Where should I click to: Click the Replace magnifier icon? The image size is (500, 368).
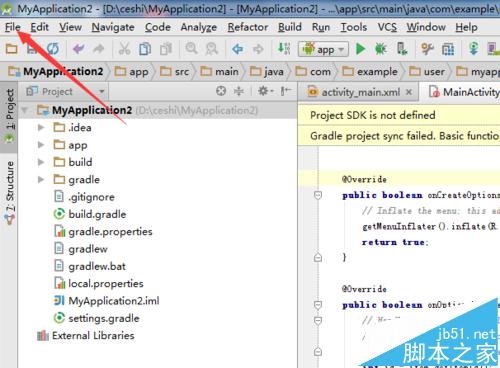[212, 49]
